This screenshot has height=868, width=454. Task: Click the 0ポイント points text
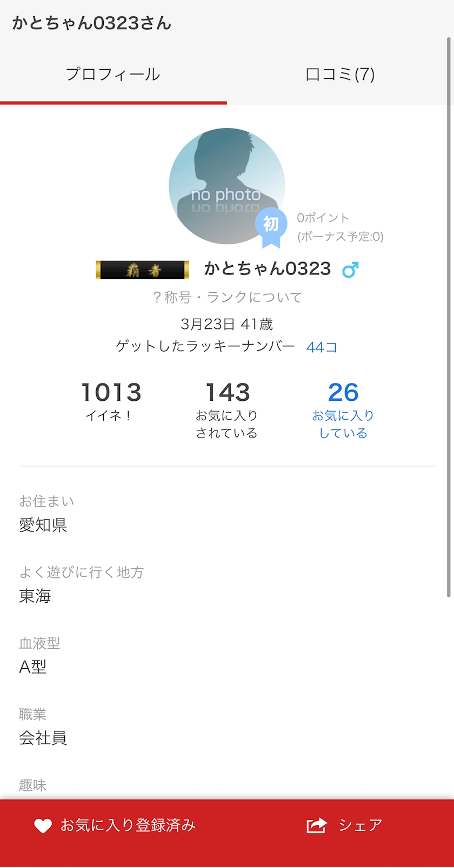pos(323,218)
